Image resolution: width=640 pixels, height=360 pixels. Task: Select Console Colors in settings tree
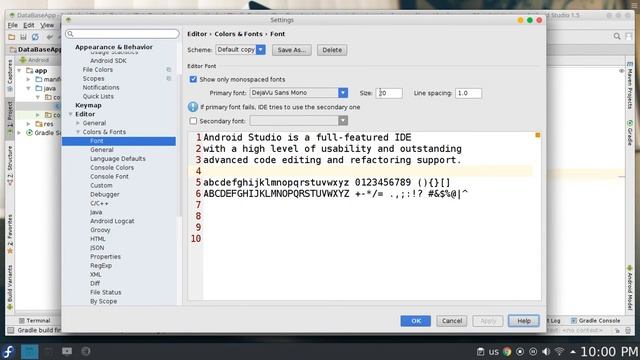coord(112,168)
